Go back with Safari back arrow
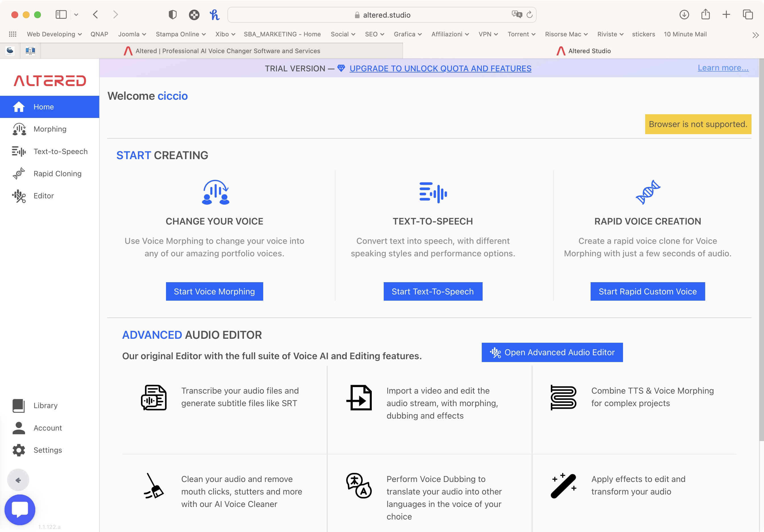The image size is (764, 532). [95, 15]
